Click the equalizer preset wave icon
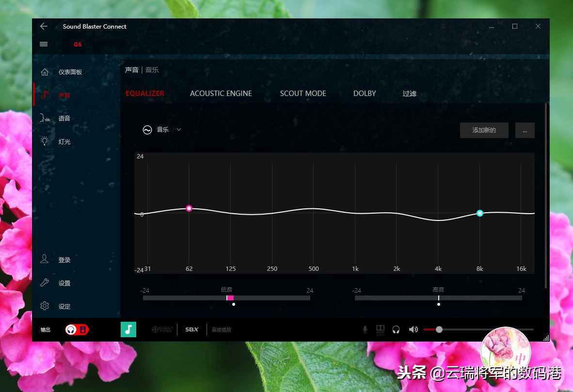This screenshot has width=573, height=392. (147, 130)
